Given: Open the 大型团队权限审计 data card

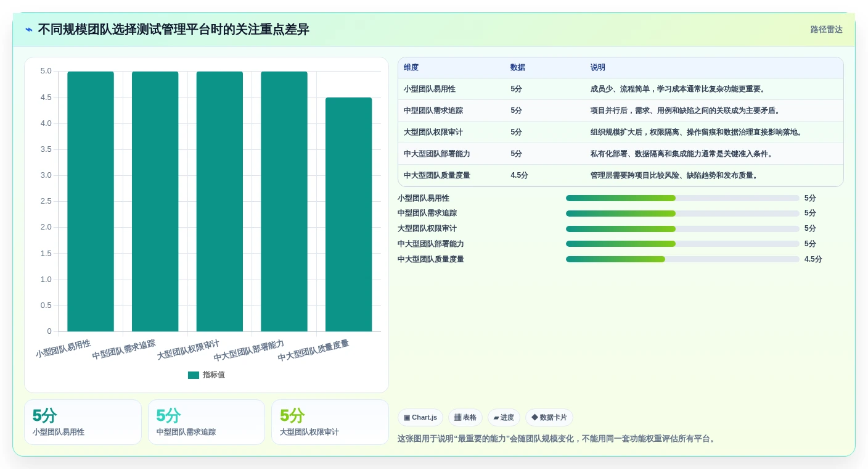Looking at the screenshot, I should (x=330, y=422).
